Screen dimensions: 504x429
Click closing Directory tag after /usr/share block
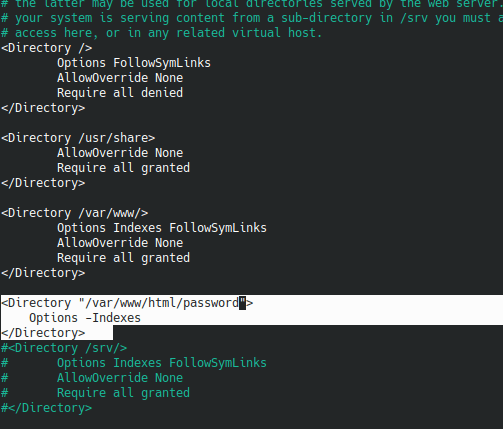click(x=43, y=183)
